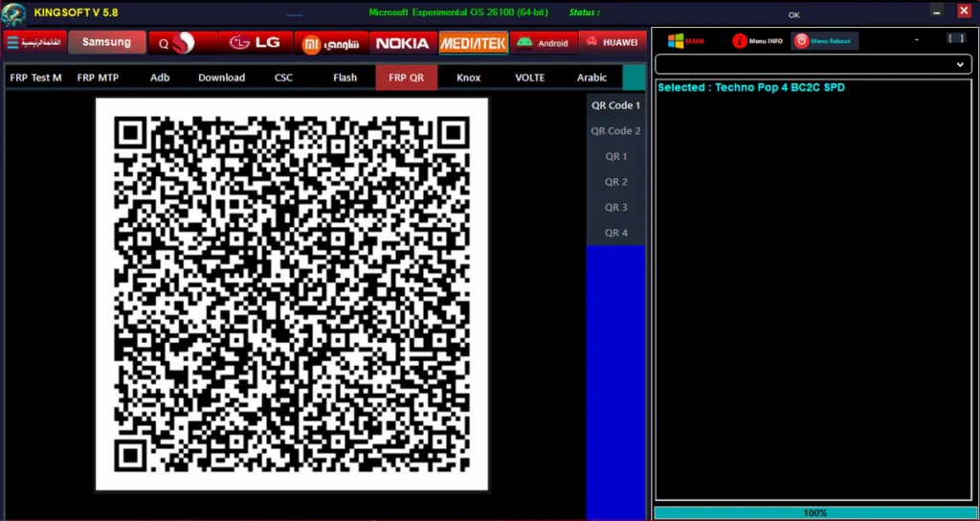Switch to the Download tab
Viewport: 980px width, 521px height.
coord(222,78)
